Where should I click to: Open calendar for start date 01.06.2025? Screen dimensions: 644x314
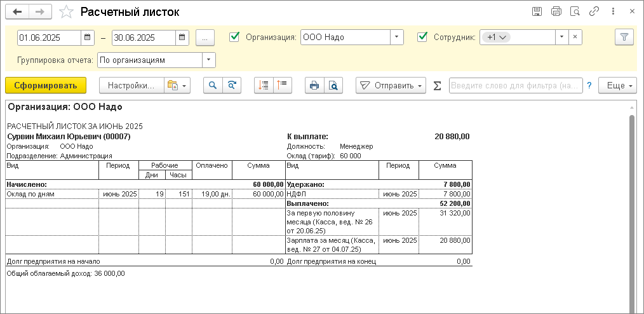pyautogui.click(x=87, y=38)
